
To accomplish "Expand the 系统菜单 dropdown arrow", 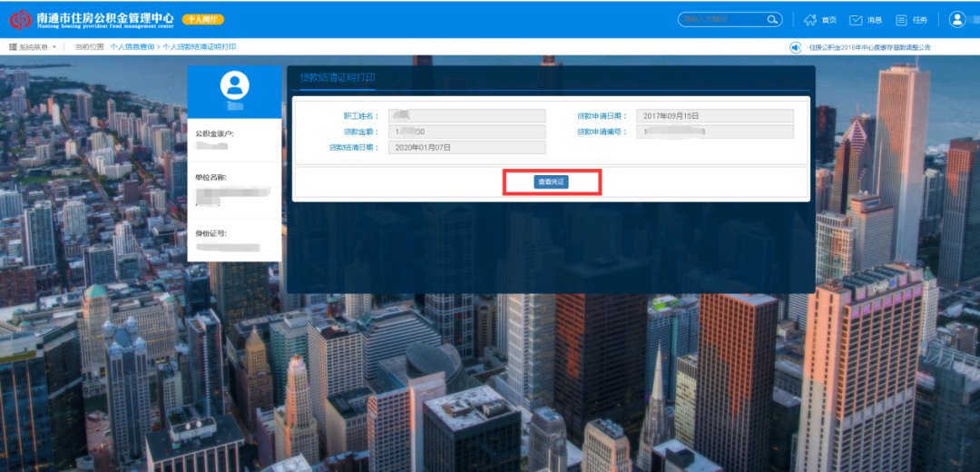I will (x=54, y=46).
